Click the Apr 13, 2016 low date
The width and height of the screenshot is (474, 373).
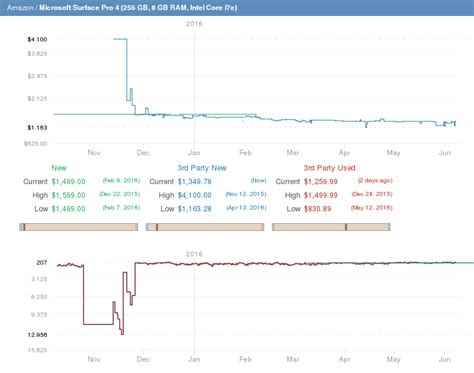(x=246, y=208)
